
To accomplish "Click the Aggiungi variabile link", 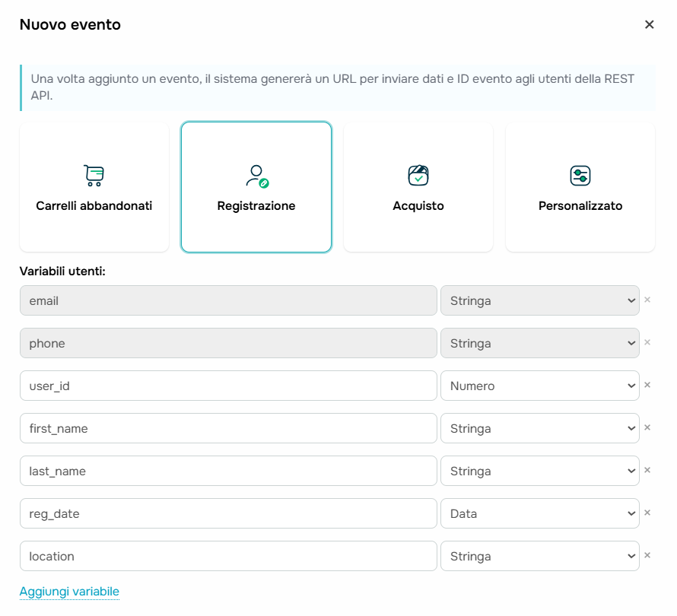I will (69, 592).
